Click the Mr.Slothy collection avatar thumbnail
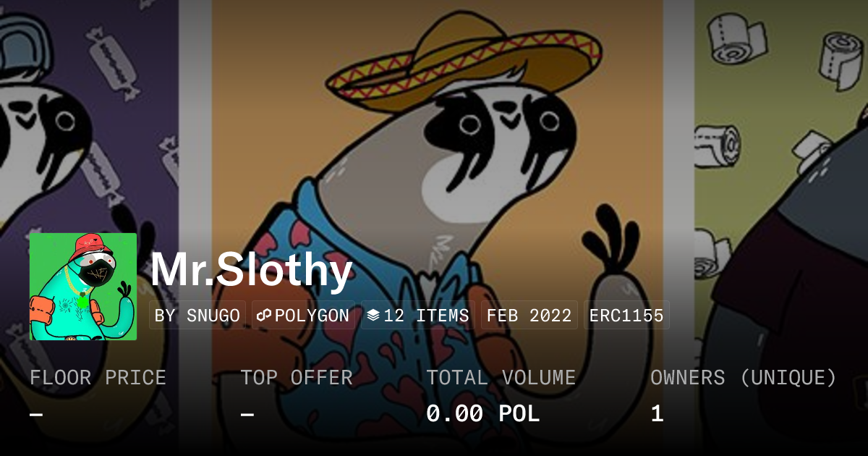 click(x=83, y=287)
